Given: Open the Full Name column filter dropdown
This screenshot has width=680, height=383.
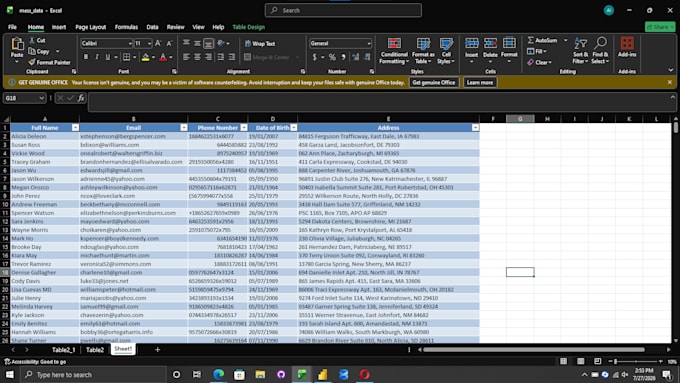Looking at the screenshot, I should 75,128.
